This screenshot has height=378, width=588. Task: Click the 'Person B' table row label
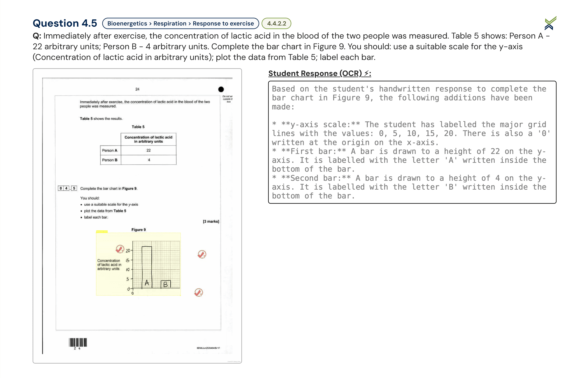tap(110, 160)
